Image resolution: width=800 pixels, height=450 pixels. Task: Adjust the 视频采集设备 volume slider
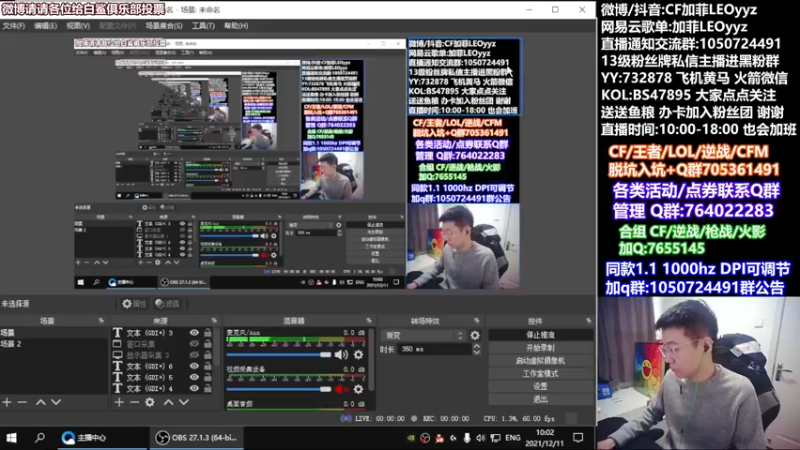tap(279, 389)
